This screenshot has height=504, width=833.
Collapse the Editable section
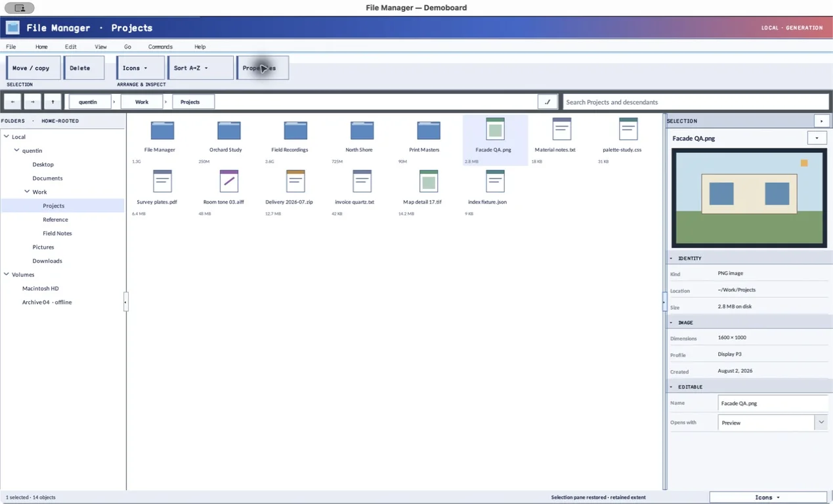pyautogui.click(x=672, y=387)
